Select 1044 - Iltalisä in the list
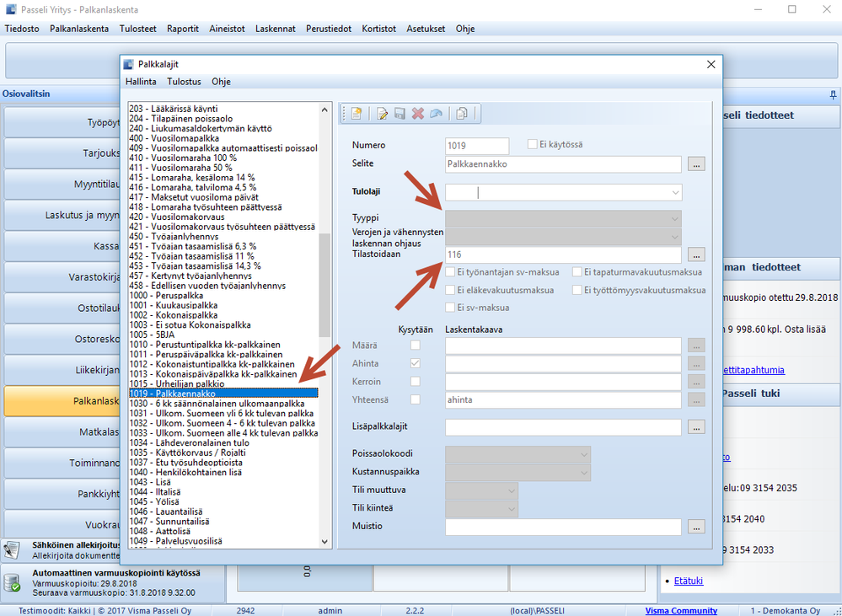The height and width of the screenshot is (616, 842). pos(223,492)
